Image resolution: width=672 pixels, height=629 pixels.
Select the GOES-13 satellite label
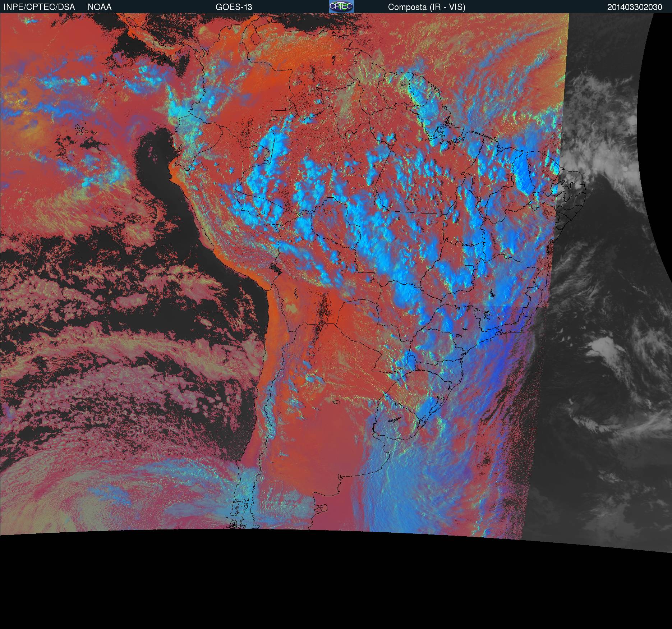(234, 7)
